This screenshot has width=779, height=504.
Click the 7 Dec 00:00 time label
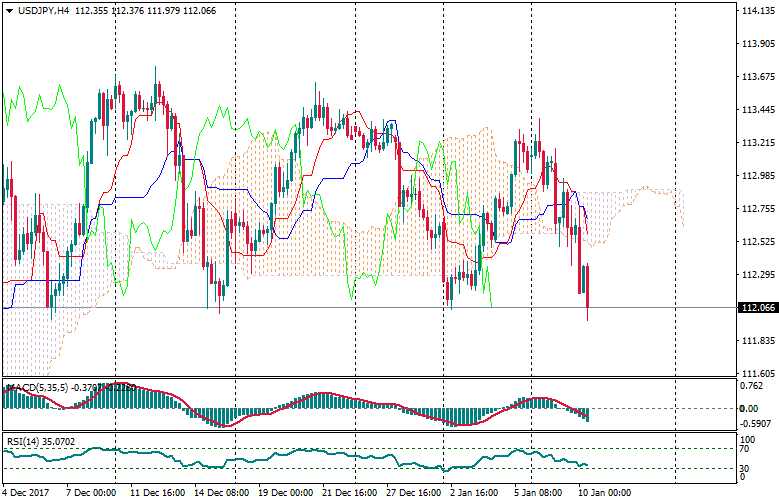click(92, 493)
